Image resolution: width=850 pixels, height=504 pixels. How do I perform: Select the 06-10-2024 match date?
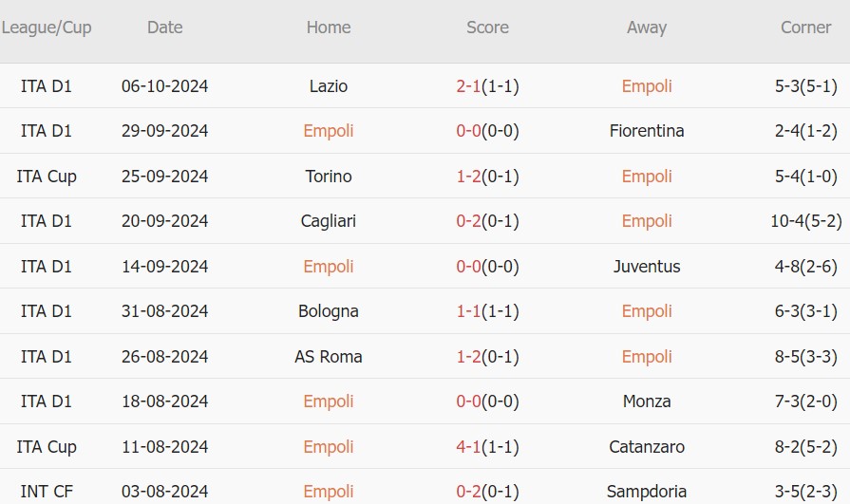point(164,86)
